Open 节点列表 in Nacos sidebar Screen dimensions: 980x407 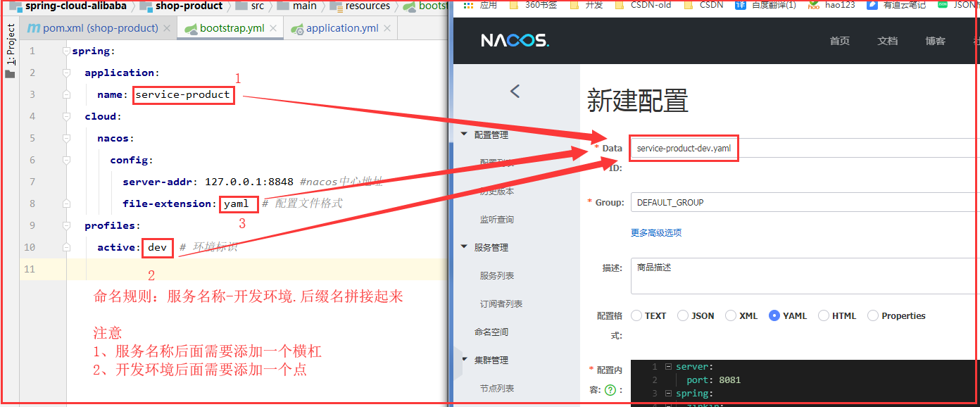click(x=497, y=389)
